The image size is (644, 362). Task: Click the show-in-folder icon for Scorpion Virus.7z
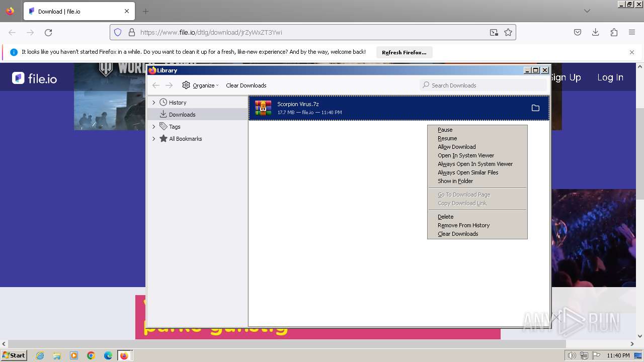[x=535, y=108]
